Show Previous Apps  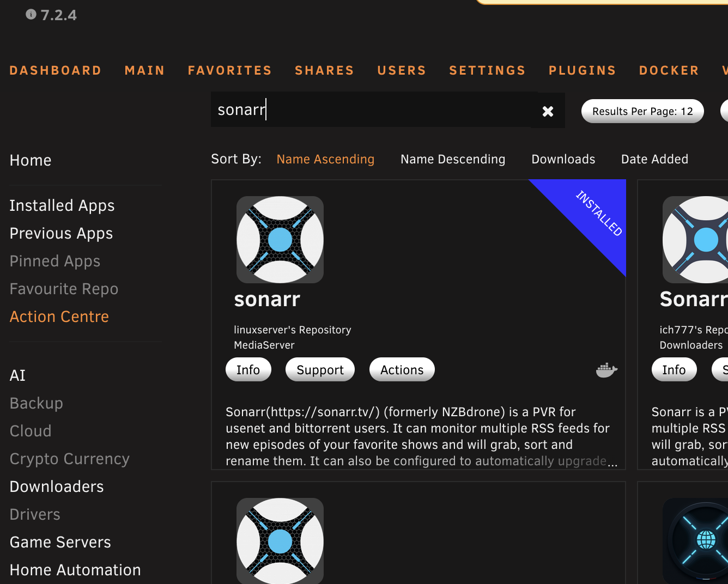[x=61, y=233]
